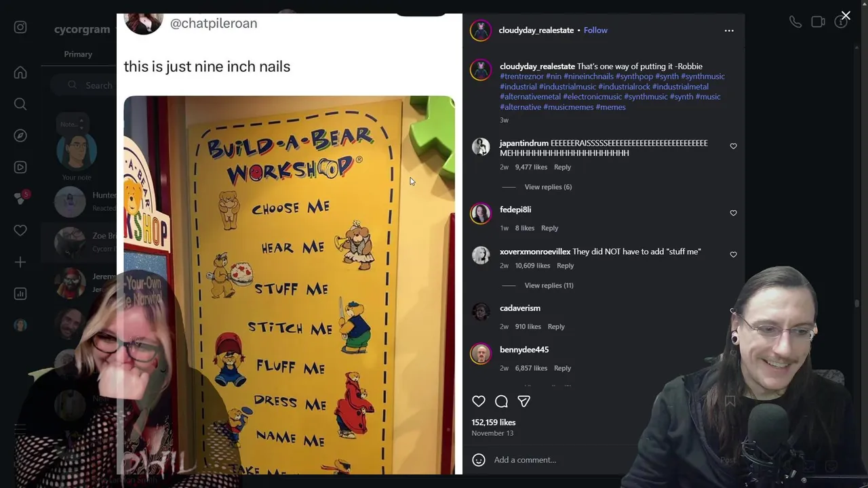Open more options ellipsis menu
Viewport: 868px width, 488px height.
tap(729, 30)
